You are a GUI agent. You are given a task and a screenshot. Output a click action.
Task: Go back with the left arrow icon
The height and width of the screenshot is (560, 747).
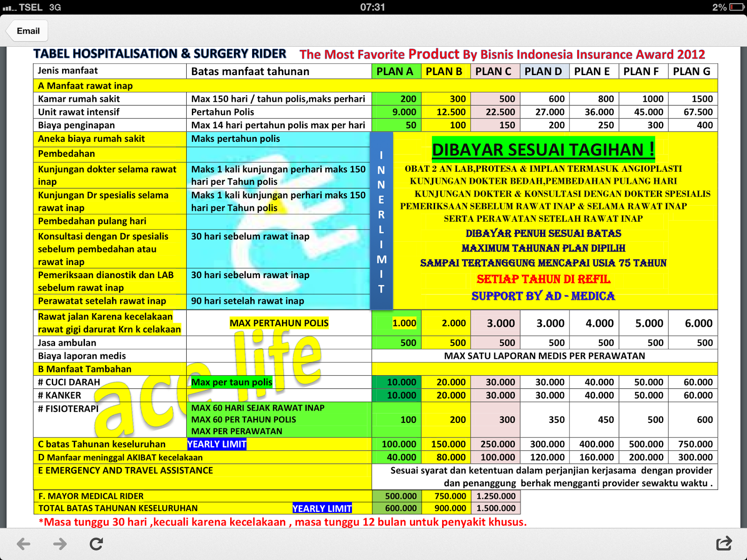click(x=23, y=544)
